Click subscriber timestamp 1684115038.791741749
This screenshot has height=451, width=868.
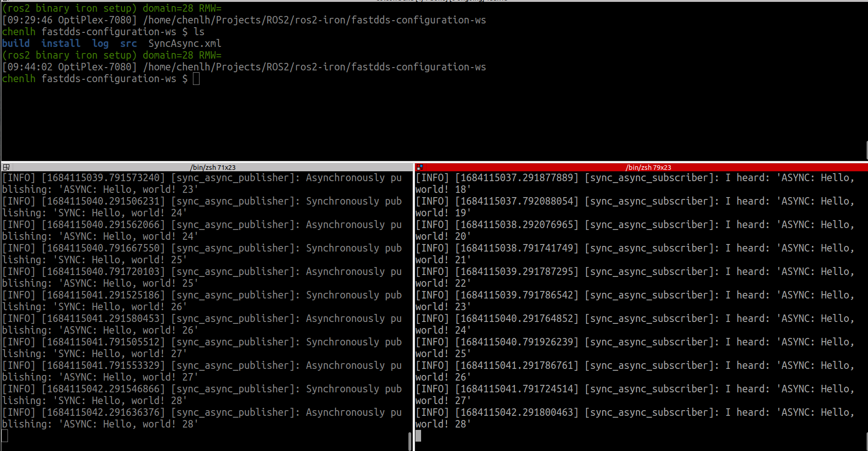[517, 248]
